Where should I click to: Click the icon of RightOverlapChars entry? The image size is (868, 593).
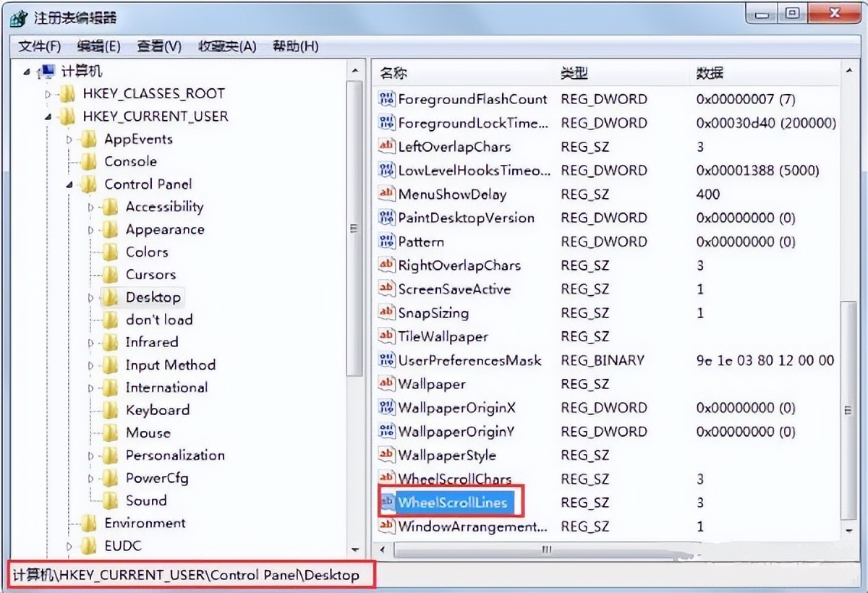point(387,265)
